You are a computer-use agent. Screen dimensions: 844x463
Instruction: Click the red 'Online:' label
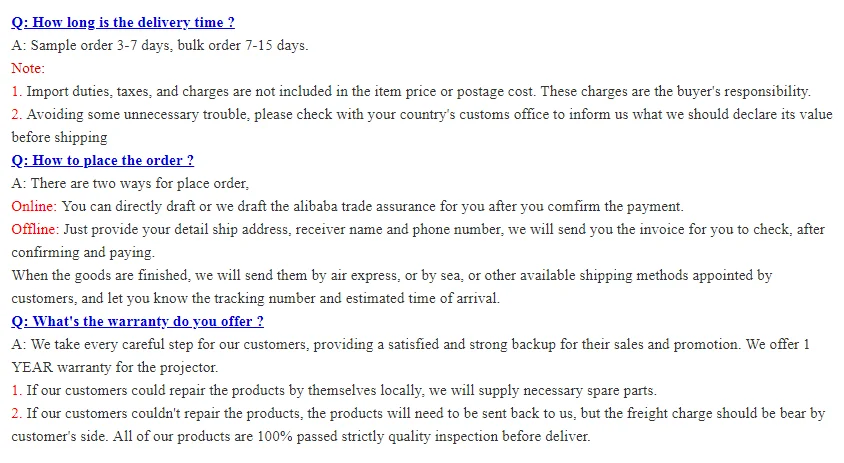[x=34, y=206]
